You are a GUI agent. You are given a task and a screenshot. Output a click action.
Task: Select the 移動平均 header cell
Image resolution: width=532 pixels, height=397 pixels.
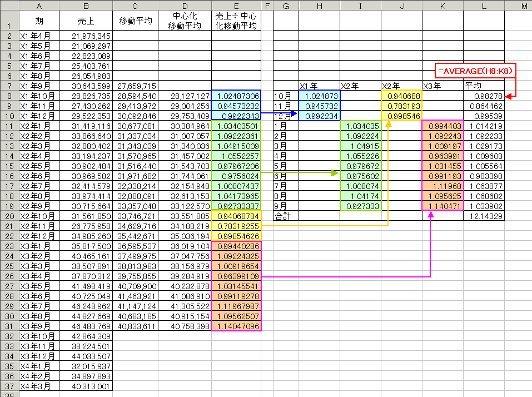pyautogui.click(x=135, y=21)
